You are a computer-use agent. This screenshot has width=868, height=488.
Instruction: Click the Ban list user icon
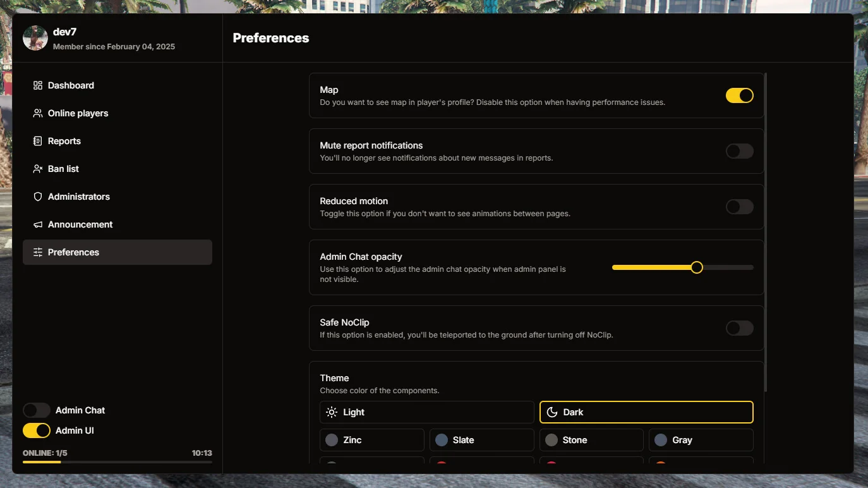coord(38,169)
